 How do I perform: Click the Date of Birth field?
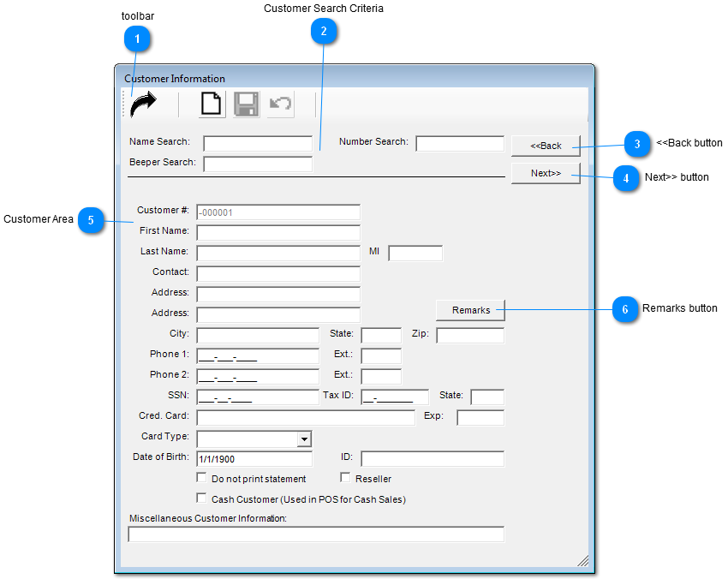pyautogui.click(x=254, y=459)
